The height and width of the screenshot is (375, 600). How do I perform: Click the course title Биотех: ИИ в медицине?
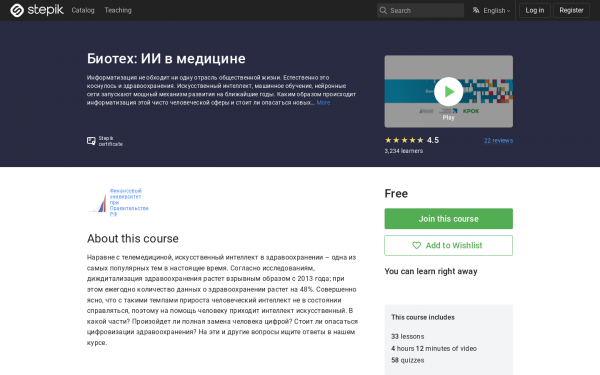point(166,59)
